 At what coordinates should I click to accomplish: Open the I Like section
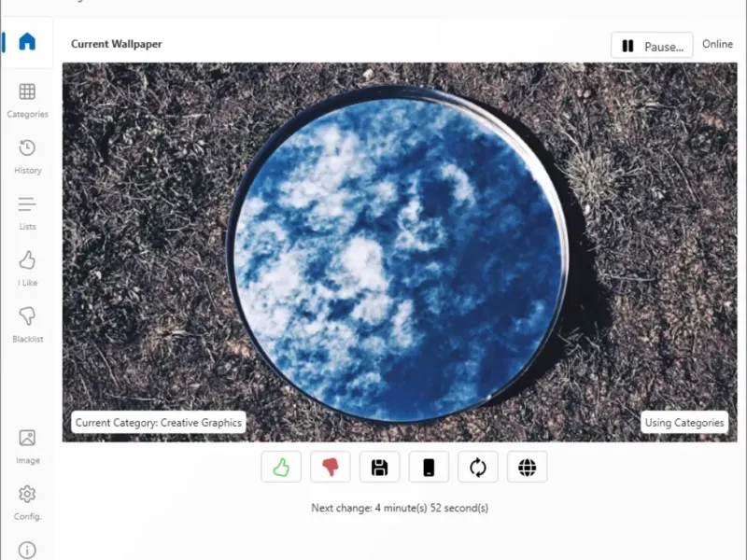tap(27, 269)
